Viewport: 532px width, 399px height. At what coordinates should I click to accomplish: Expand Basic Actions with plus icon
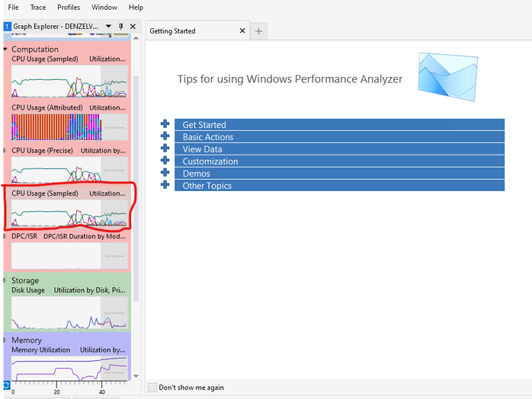click(165, 136)
